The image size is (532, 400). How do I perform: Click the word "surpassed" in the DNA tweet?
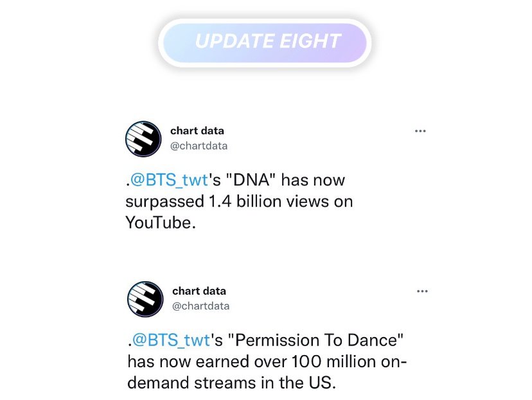click(165, 202)
